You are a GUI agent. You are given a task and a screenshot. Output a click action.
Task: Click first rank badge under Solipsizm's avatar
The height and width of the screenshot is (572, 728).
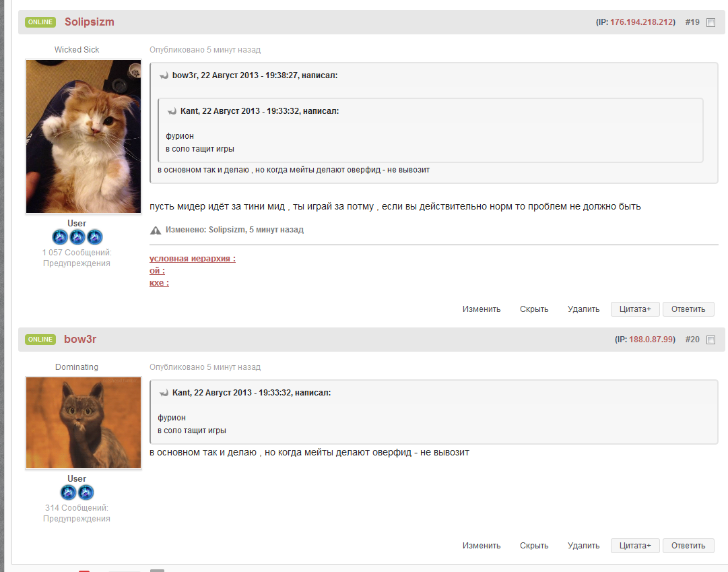[60, 237]
